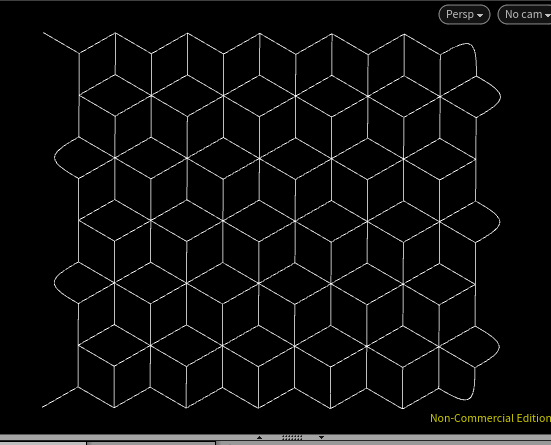
Task: Click the light gray pane tab at bottom-left
Action: (43, 443)
